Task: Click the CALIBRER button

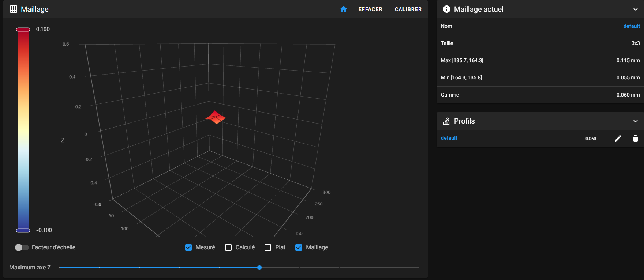Action: [x=408, y=9]
